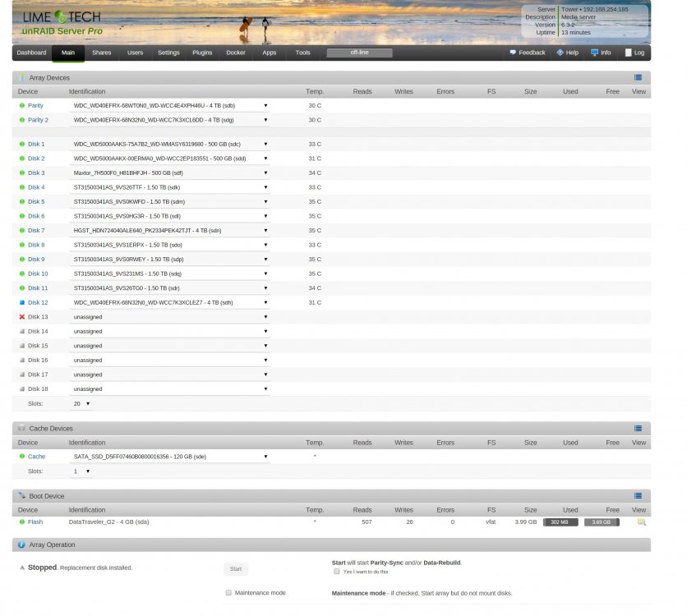Screen dimensions: 687x616
Task: Click grey status icon for Disk 18
Action: [x=22, y=388]
